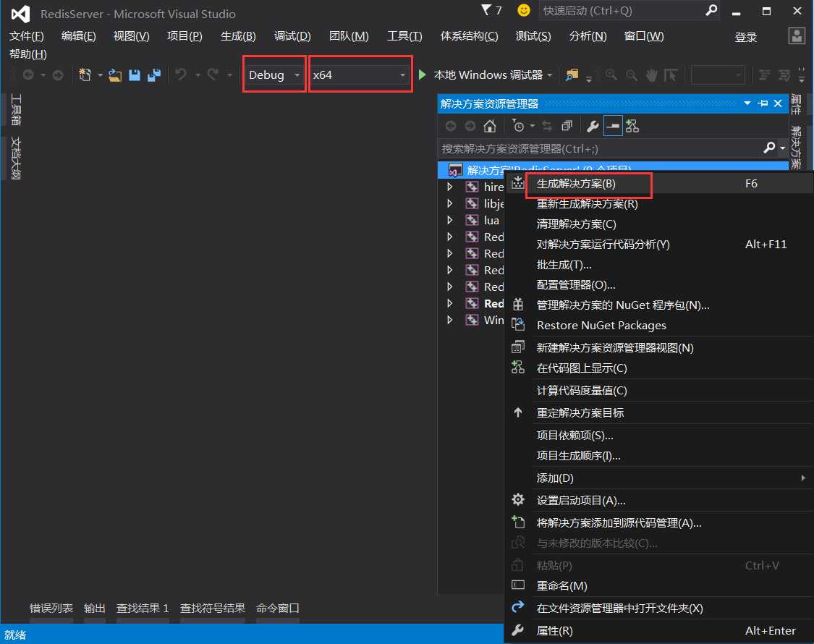Open the 添加(D) submenu
Screen dimensions: 814x644
[x=659, y=478]
